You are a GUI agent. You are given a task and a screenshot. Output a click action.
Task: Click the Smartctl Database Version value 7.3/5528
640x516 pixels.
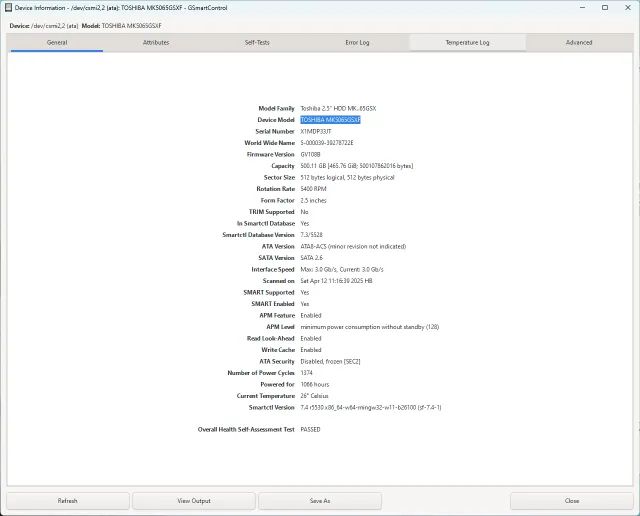tap(311, 235)
